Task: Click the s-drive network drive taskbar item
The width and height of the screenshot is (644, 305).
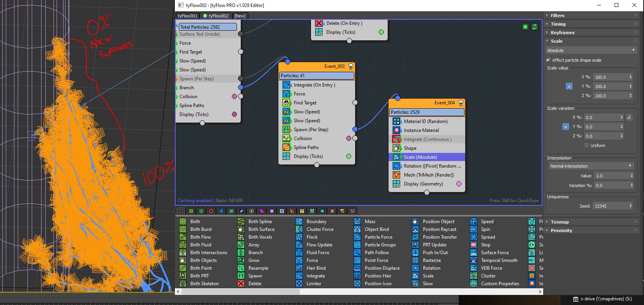Action: (x=602, y=299)
